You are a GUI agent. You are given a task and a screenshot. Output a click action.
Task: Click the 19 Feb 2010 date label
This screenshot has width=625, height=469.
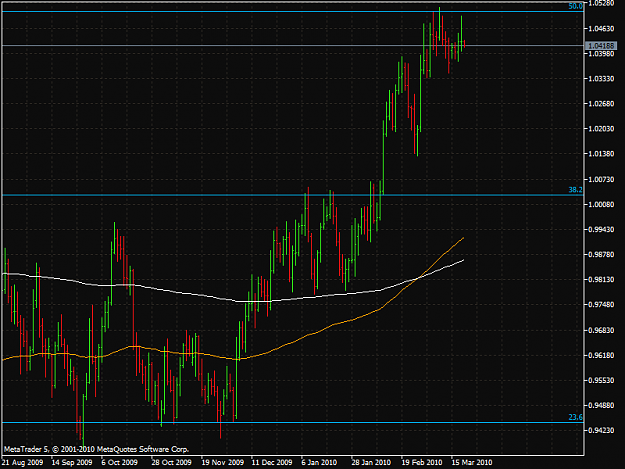[x=422, y=463]
